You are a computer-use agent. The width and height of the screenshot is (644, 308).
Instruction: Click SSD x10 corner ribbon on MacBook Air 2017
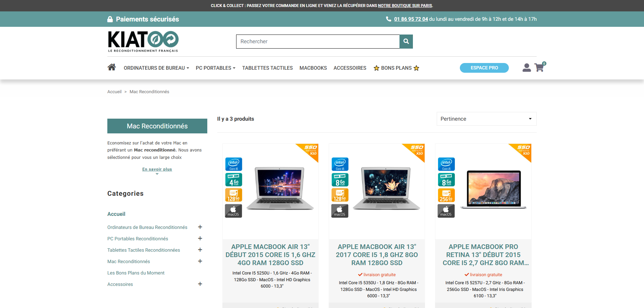click(x=416, y=150)
